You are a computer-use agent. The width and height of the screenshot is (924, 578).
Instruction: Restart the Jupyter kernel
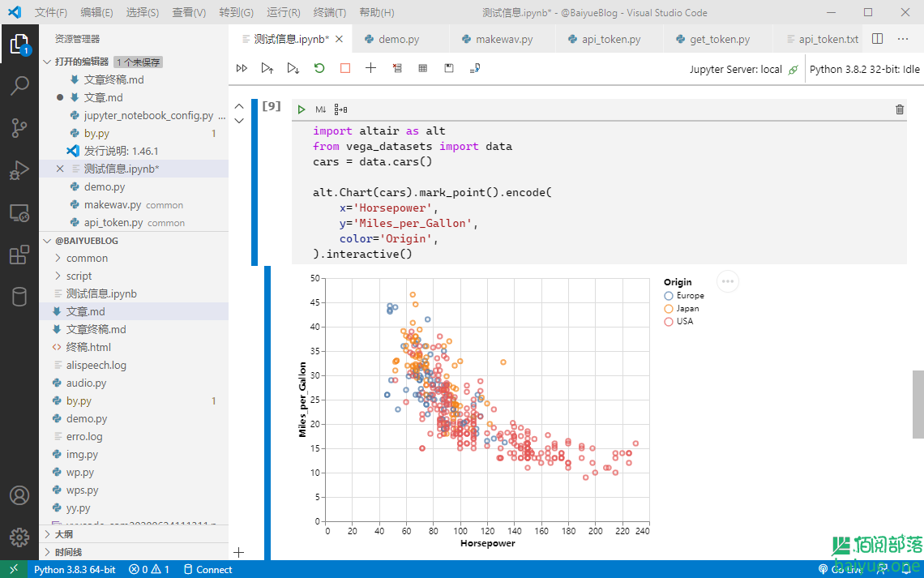319,68
